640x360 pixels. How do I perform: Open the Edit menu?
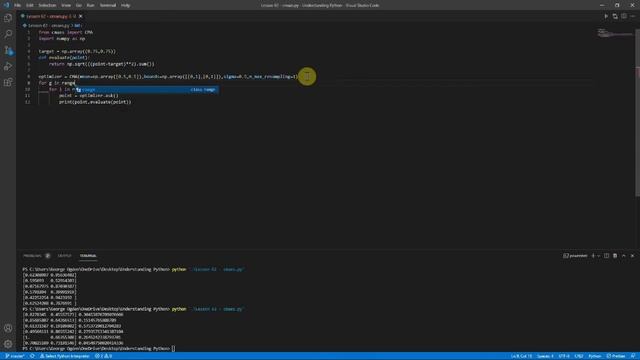pyautogui.click(x=30, y=5)
